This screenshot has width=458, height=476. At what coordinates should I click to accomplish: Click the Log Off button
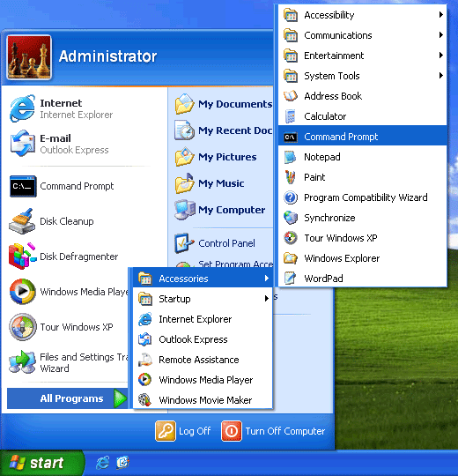[183, 431]
